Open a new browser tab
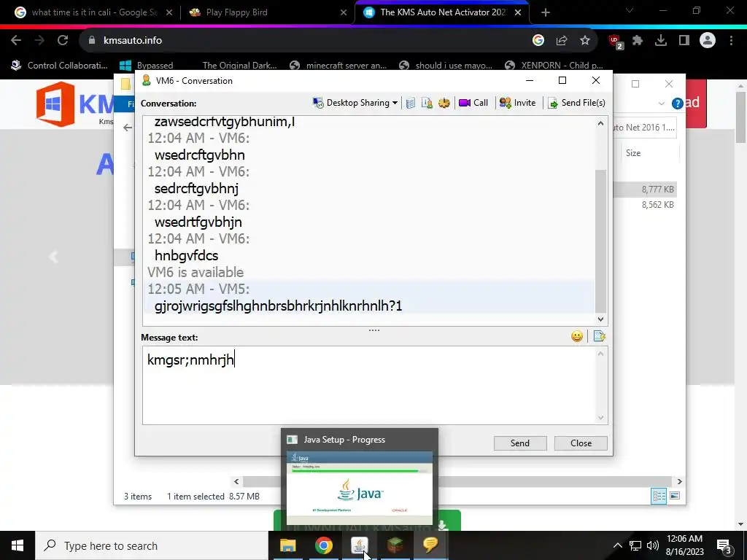Image resolution: width=747 pixels, height=560 pixels. click(x=546, y=13)
